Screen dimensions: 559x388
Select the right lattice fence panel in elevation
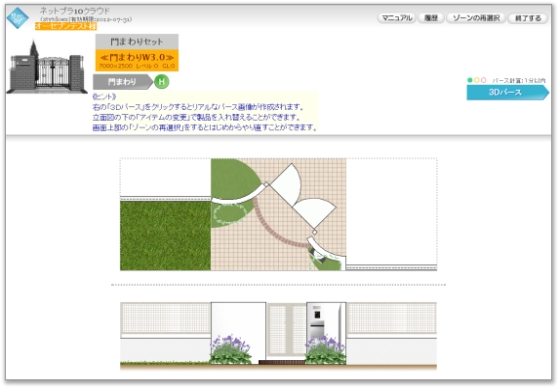coord(392,318)
